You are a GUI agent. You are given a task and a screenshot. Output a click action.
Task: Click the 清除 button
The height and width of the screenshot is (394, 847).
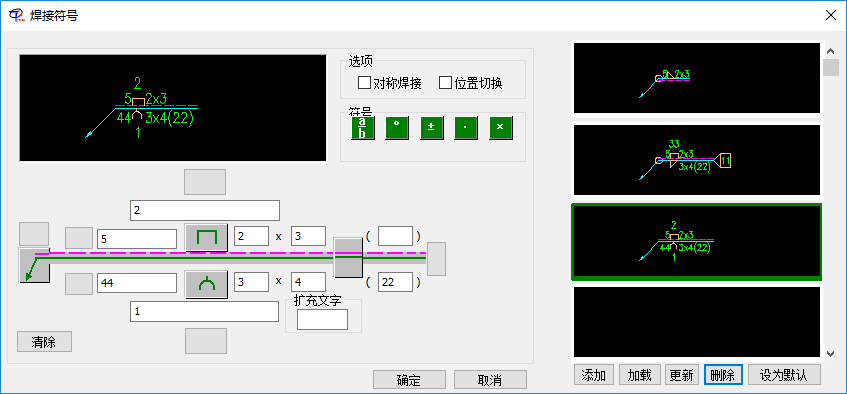44,342
